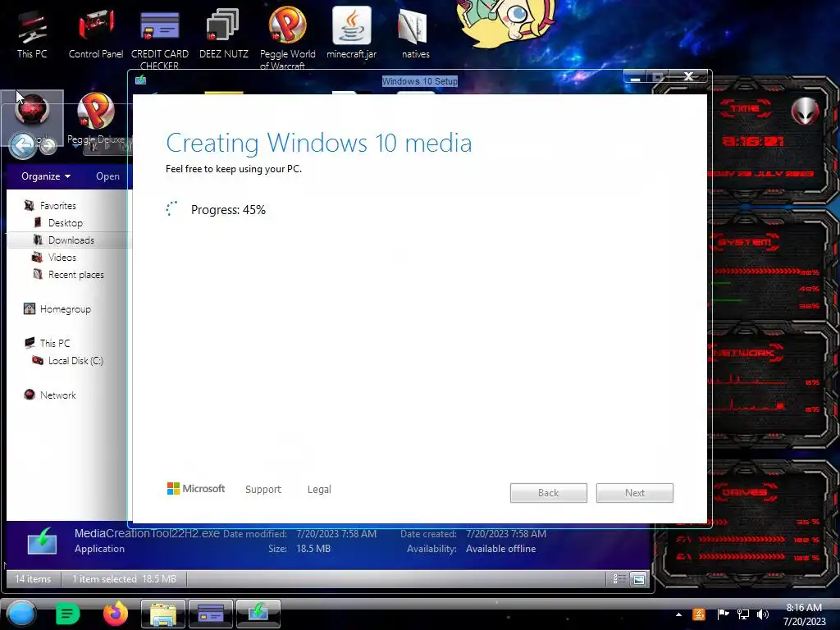Click the 1 item selected status text
Image resolution: width=840 pixels, height=630 pixels.
[125, 578]
